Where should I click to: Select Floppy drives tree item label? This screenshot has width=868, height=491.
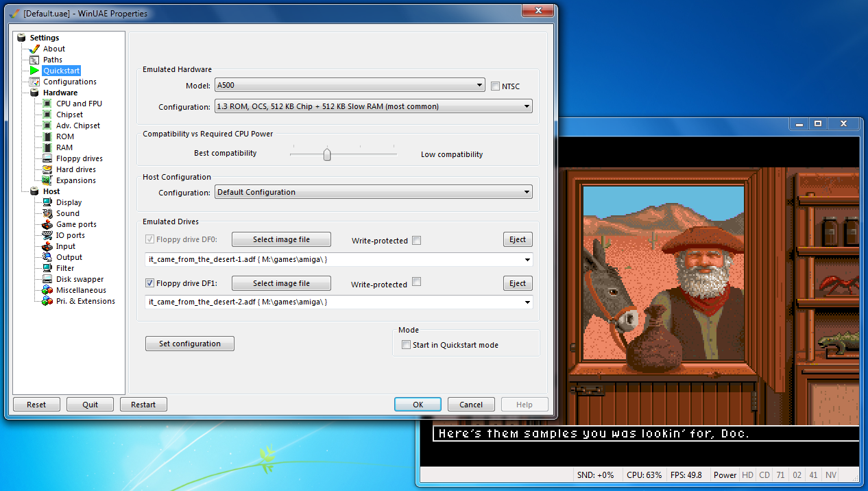(x=80, y=158)
